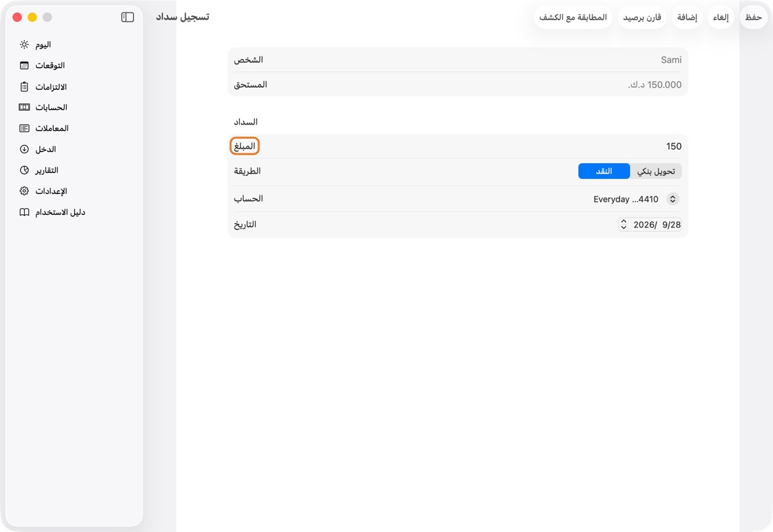Viewport: 773px width, 532px height.
Task: Click the تسجيل سداد window title
Action: 183,17
